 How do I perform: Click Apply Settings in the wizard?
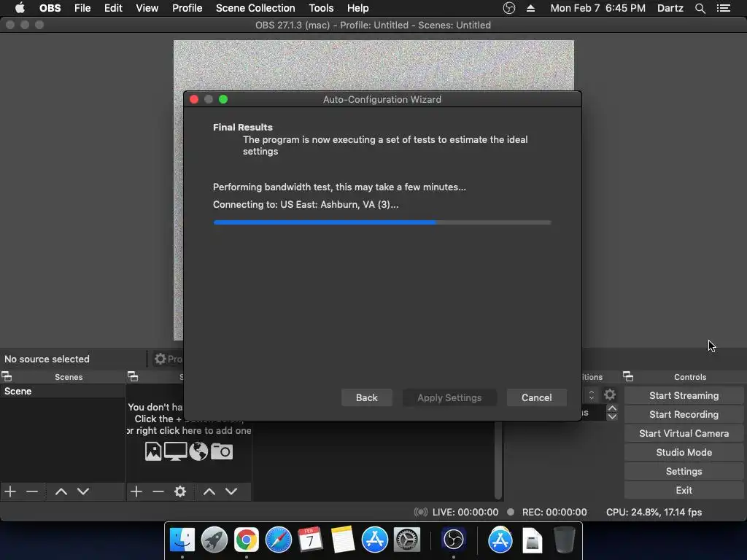[x=449, y=397]
